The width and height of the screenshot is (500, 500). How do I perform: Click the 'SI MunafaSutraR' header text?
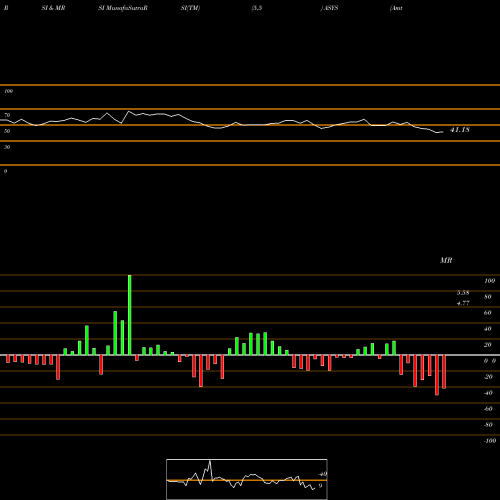click(123, 8)
